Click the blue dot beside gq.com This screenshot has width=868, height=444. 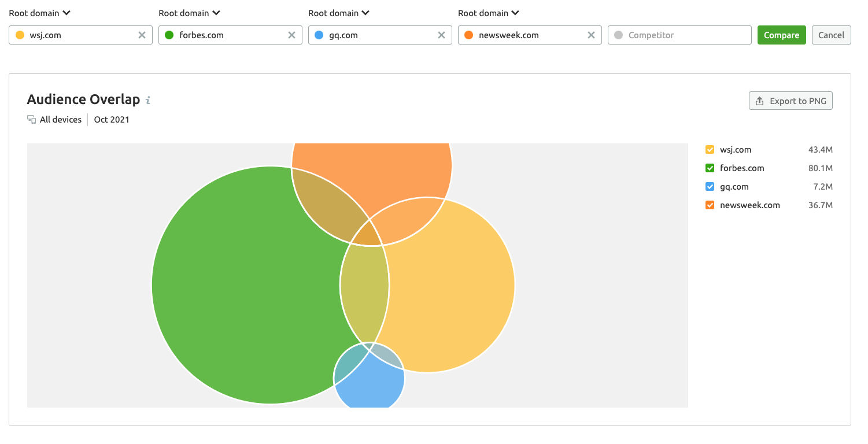(319, 35)
